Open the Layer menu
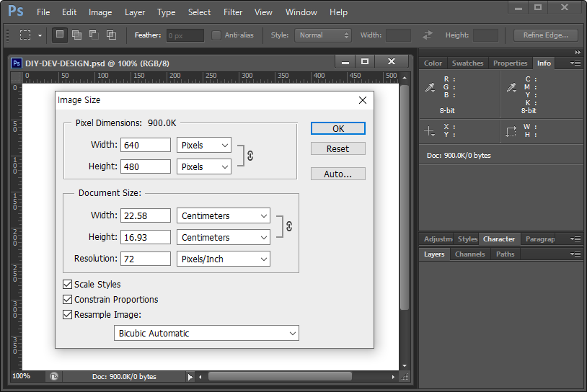Image resolution: width=587 pixels, height=392 pixels. point(135,12)
